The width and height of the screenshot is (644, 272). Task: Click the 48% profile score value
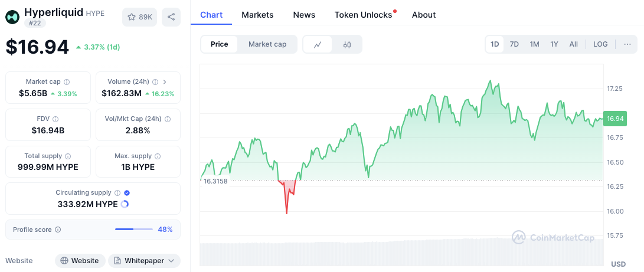point(165,230)
